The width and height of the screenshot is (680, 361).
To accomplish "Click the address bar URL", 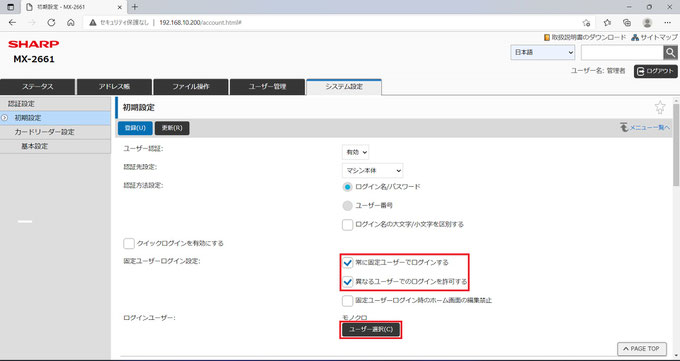I will 200,23.
